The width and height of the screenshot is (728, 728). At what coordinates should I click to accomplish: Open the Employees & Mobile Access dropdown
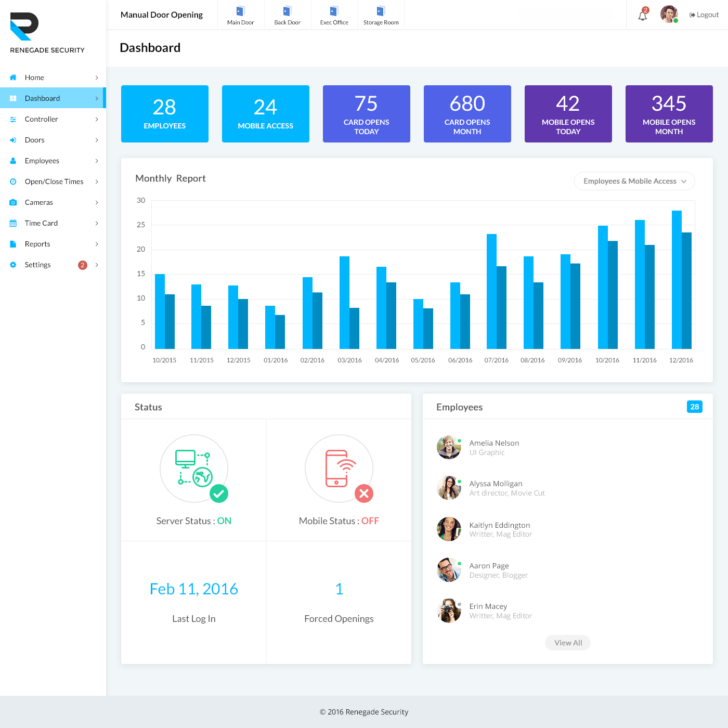coord(634,181)
